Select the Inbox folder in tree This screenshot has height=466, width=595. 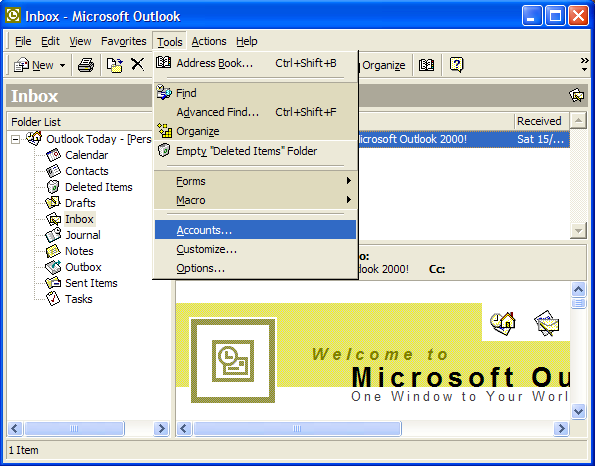(79, 219)
